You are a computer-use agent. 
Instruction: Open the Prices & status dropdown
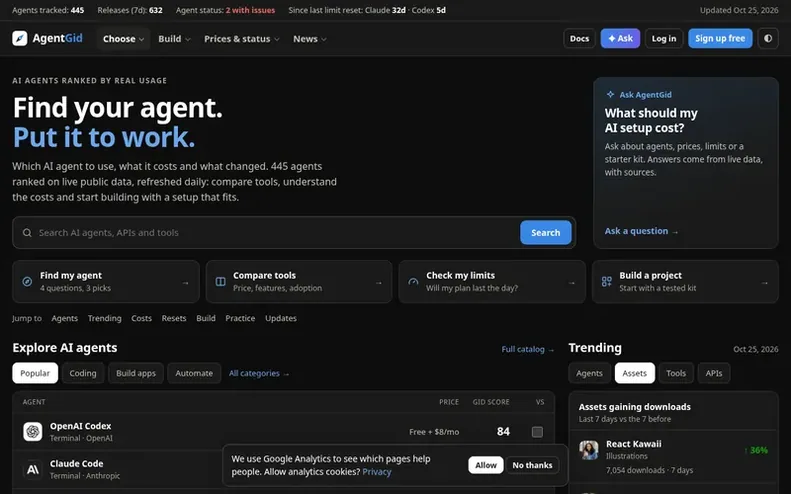pos(241,39)
